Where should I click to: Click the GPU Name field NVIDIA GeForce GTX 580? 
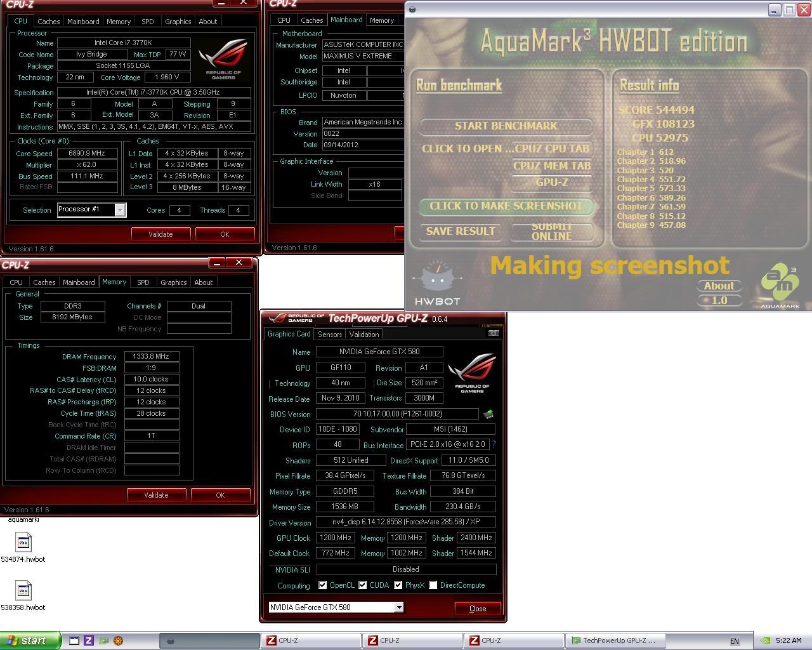point(379,351)
